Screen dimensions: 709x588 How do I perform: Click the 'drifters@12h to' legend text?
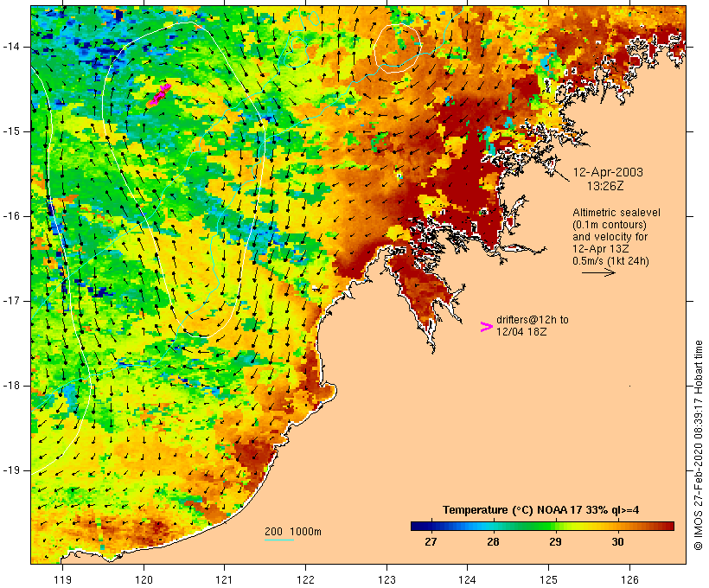533,320
